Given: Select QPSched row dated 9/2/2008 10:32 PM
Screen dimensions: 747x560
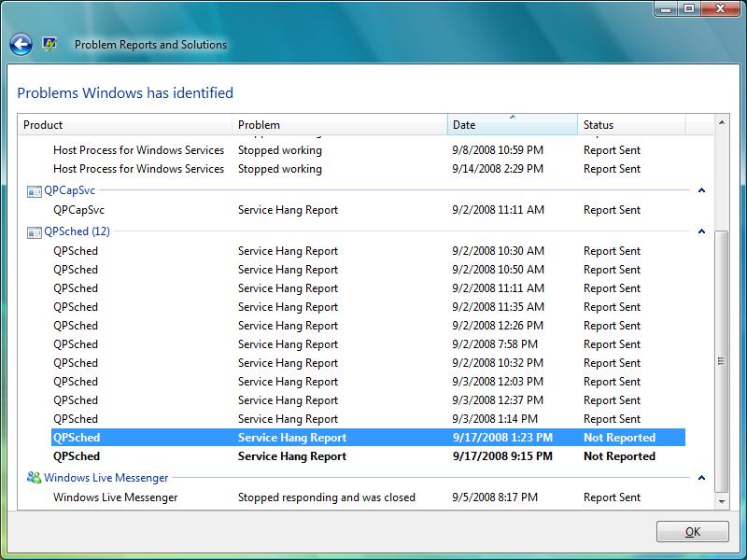Looking at the screenshot, I should coord(368,363).
